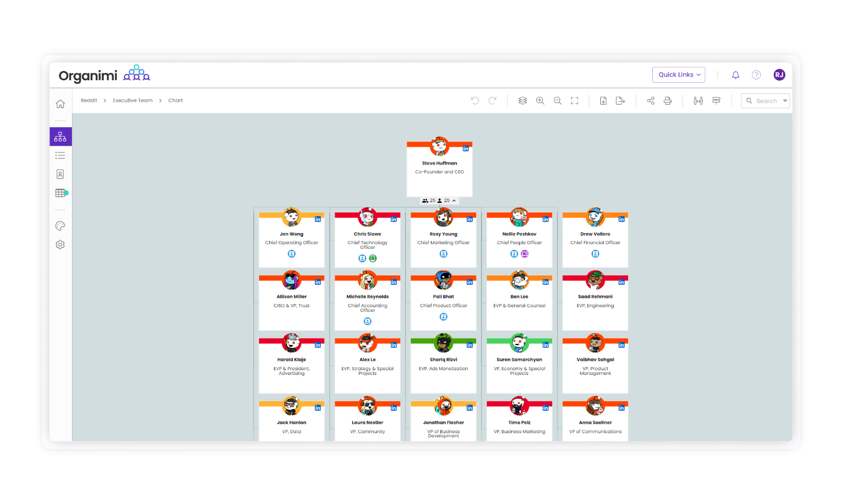Open the photoboard person icon in sidebar
The image size is (842, 504).
60,174
